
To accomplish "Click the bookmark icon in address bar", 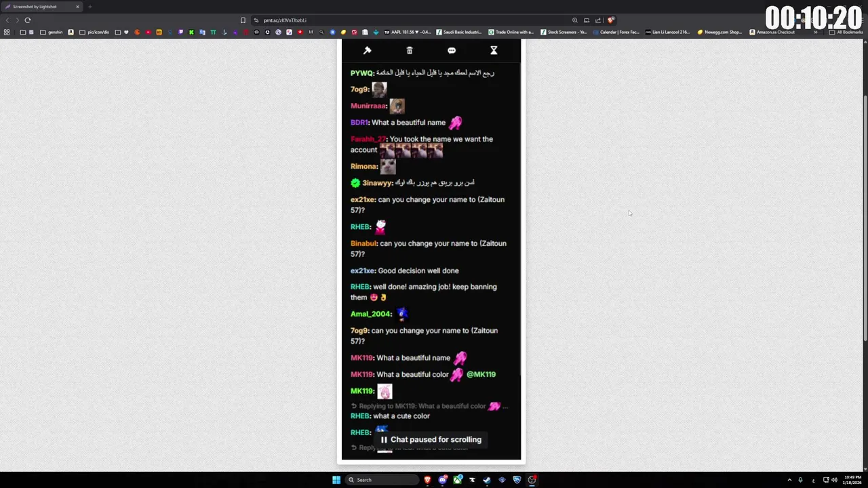I will (x=243, y=20).
